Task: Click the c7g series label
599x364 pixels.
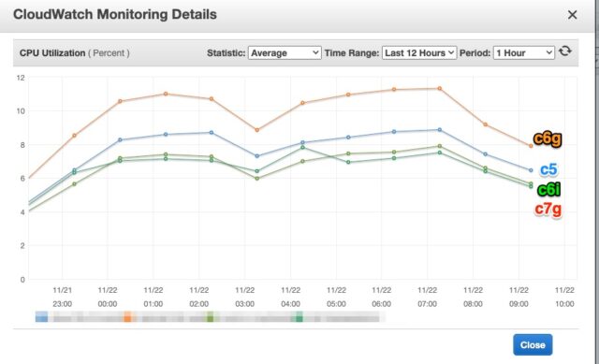Action: click(548, 209)
